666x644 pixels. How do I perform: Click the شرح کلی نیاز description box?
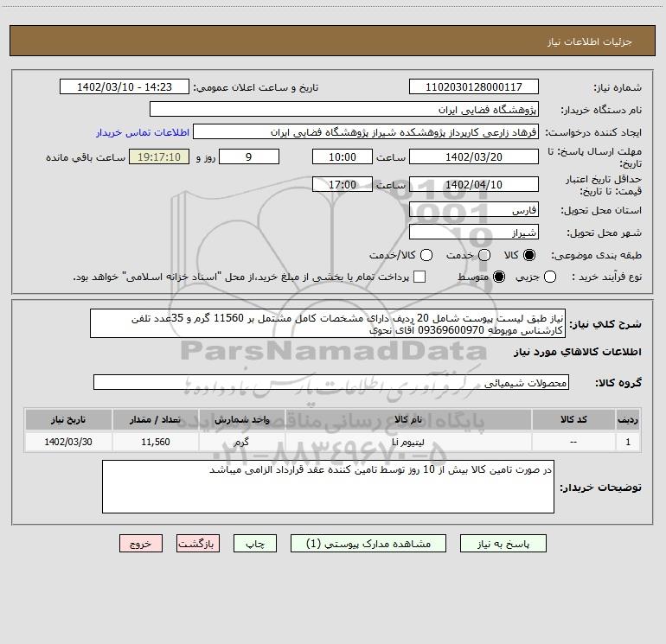click(328, 323)
